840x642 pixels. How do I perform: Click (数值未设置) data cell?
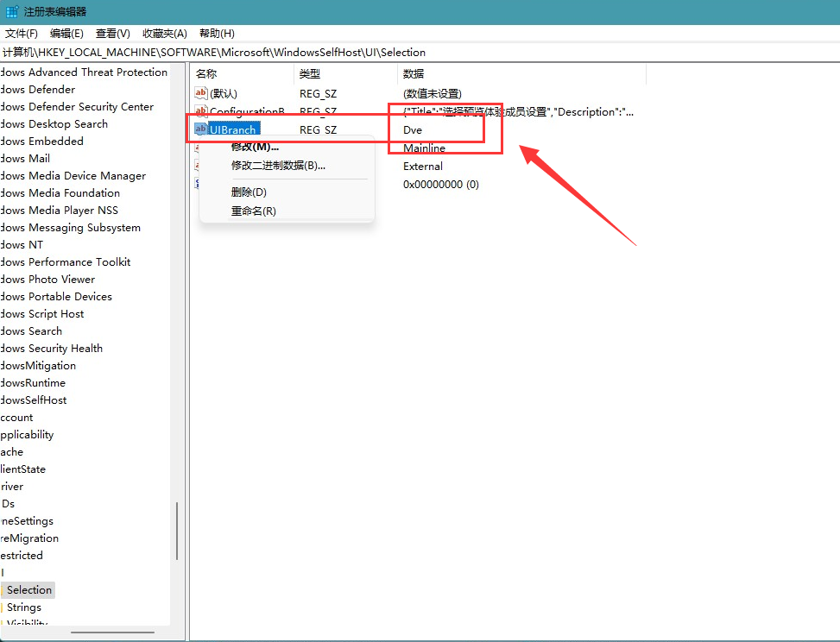click(x=433, y=94)
